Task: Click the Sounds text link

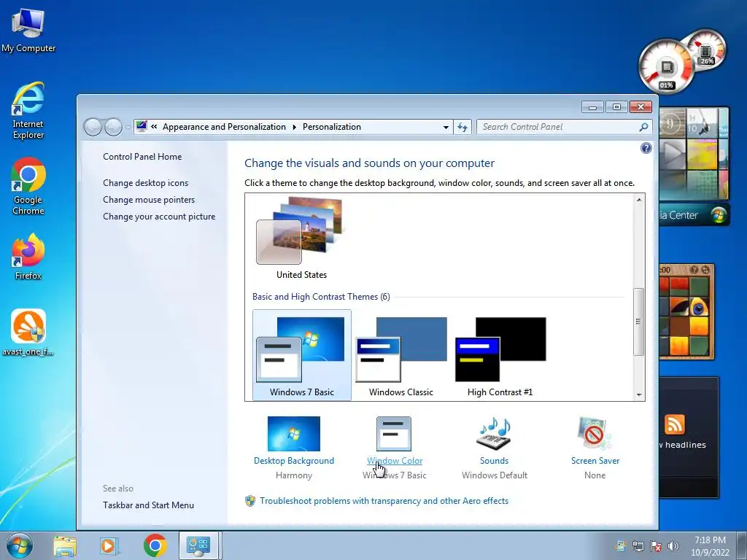Action: tap(494, 461)
